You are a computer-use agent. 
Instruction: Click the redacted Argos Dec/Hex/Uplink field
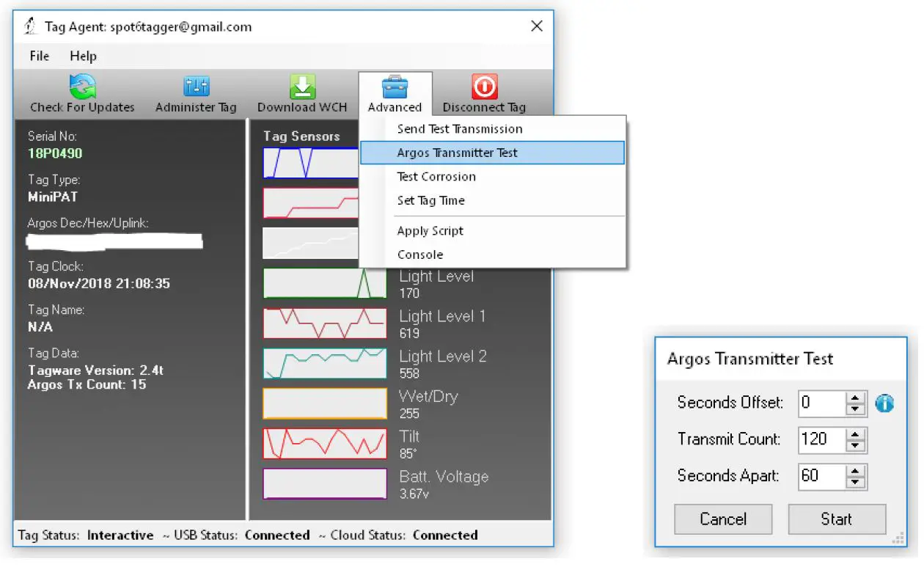click(x=114, y=241)
